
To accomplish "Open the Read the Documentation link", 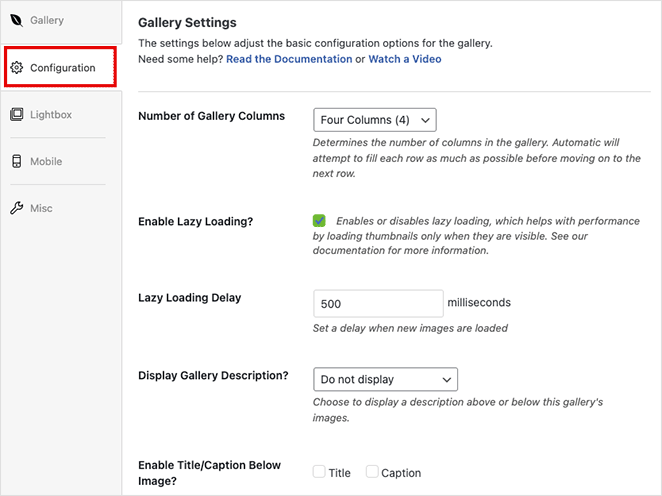I will (289, 59).
